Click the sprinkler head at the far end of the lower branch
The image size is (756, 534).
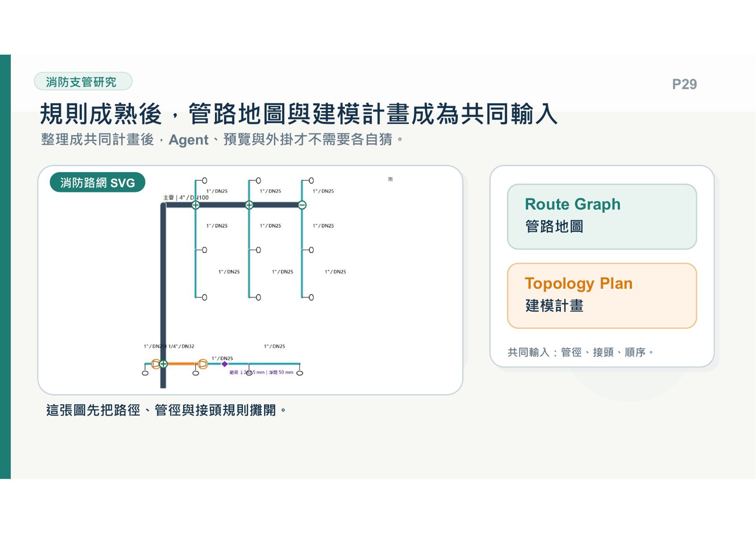pos(300,373)
